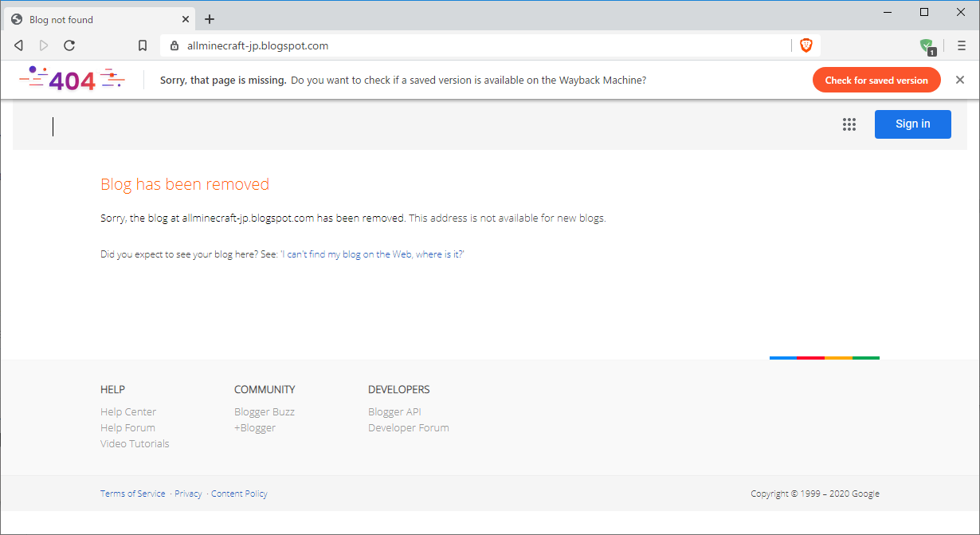Screen dimensions: 980x535
Task: Open the Privacy link in footer
Action: coord(188,494)
